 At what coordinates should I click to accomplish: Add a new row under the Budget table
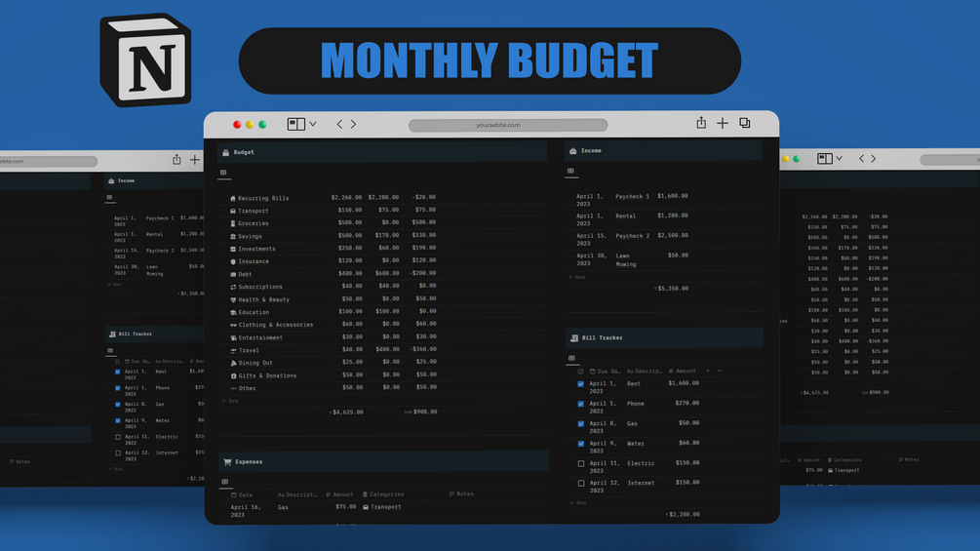(x=231, y=401)
